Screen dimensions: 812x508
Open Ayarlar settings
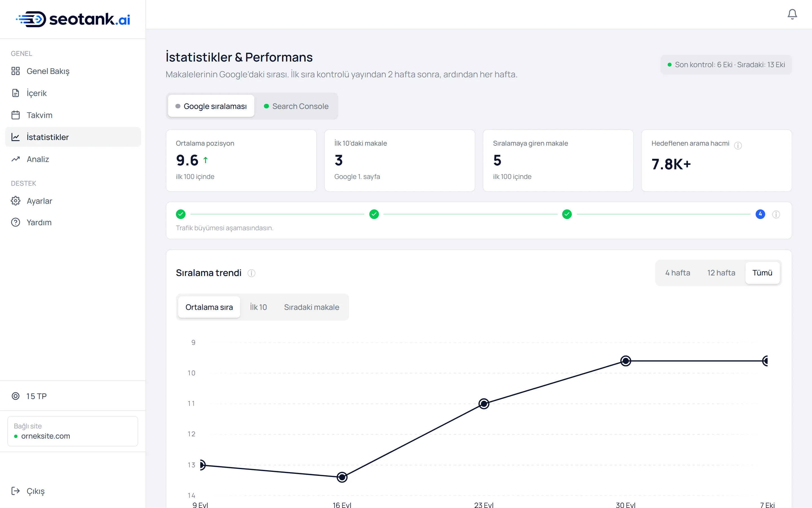pyautogui.click(x=73, y=201)
